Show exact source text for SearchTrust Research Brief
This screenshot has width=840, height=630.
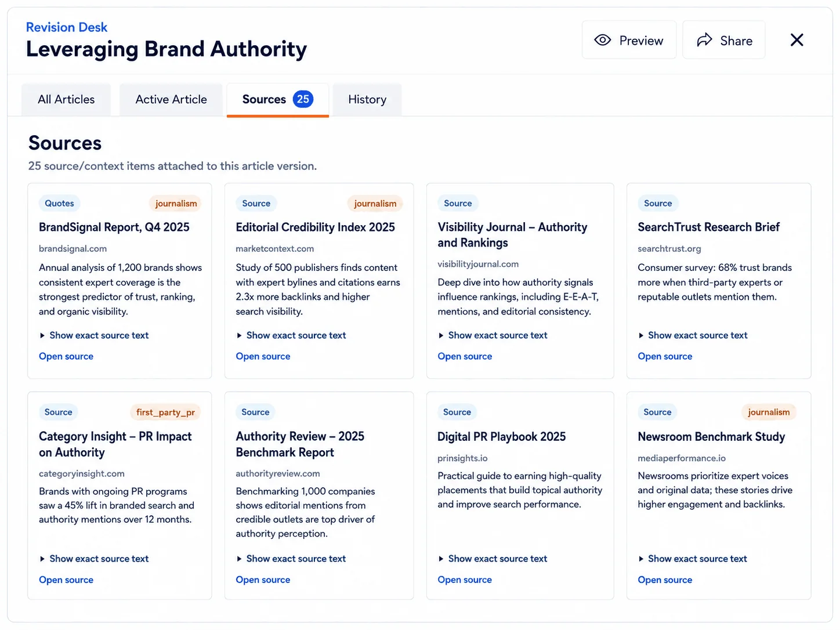pos(693,335)
